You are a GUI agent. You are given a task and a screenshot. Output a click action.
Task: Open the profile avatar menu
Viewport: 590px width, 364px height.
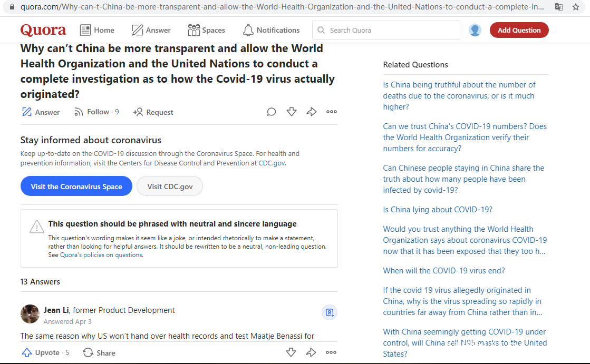[475, 30]
